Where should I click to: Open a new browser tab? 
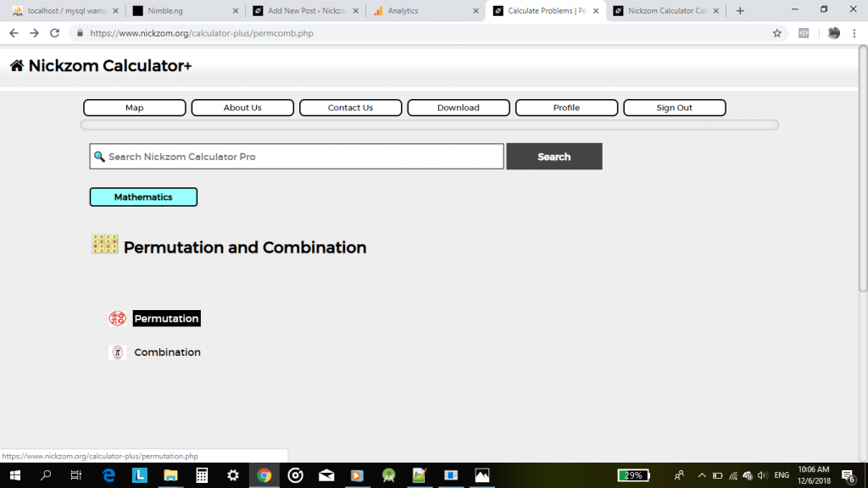740,10
